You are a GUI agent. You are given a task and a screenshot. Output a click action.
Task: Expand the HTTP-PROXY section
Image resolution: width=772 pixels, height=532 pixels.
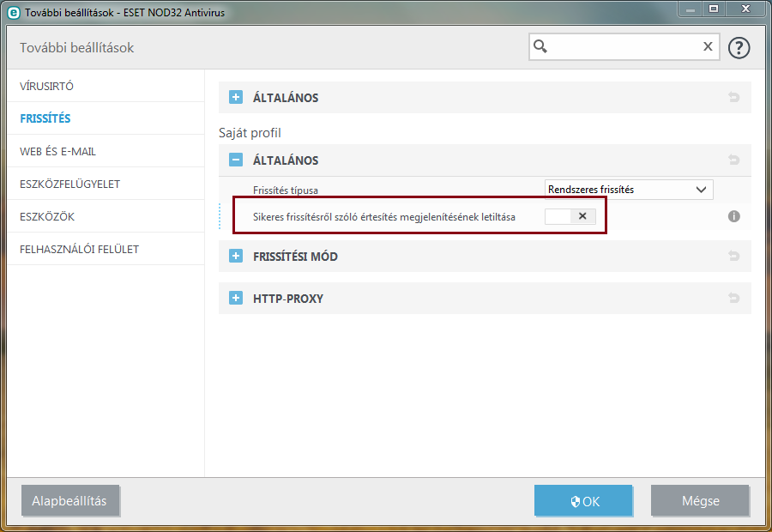pos(236,298)
